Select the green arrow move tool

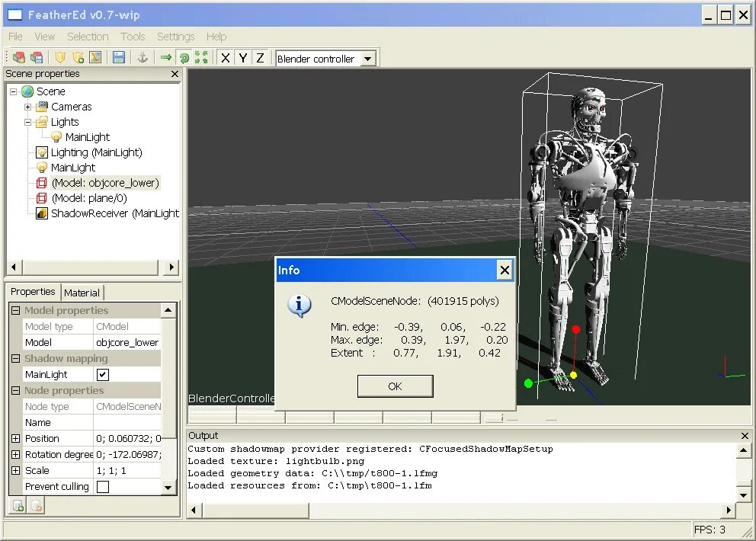[x=166, y=58]
